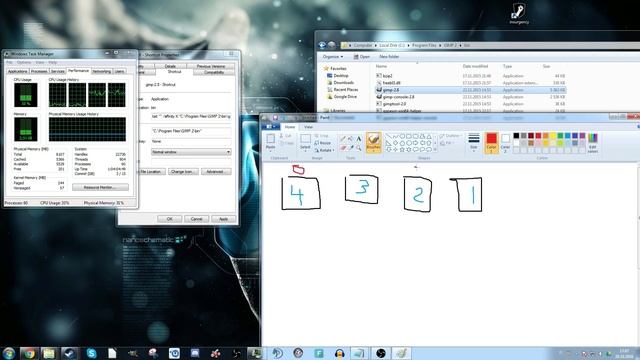Open the Previous Versions tab in Properties

tap(211, 66)
